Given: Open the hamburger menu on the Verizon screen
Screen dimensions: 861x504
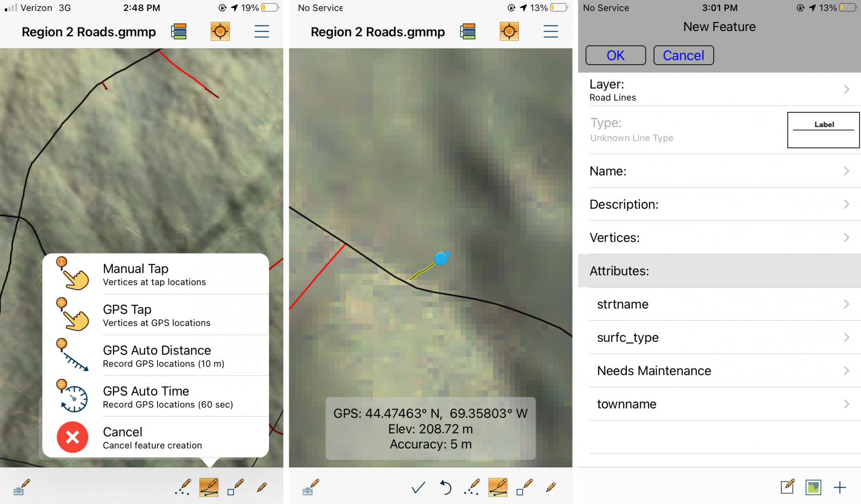Looking at the screenshot, I should coord(261,31).
